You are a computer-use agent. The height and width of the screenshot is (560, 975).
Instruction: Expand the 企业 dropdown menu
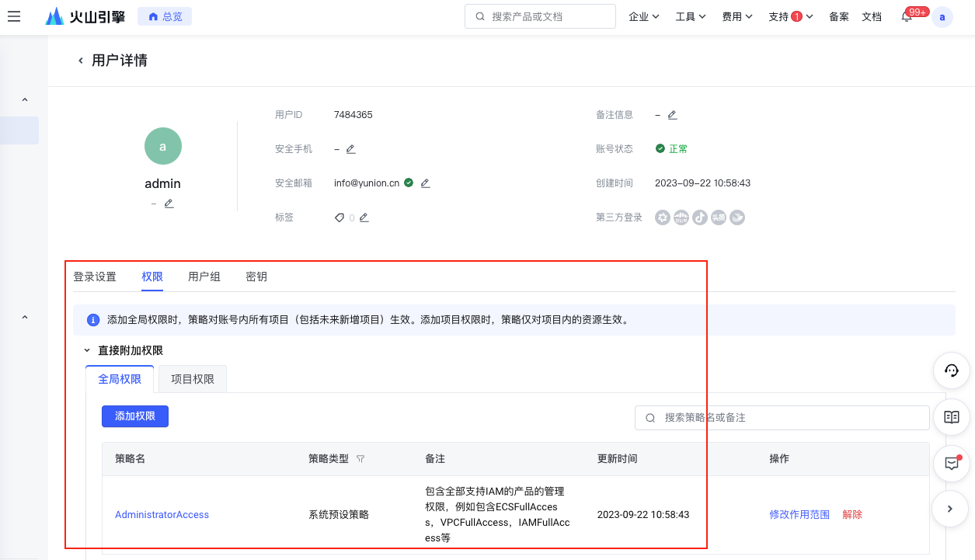click(x=644, y=16)
